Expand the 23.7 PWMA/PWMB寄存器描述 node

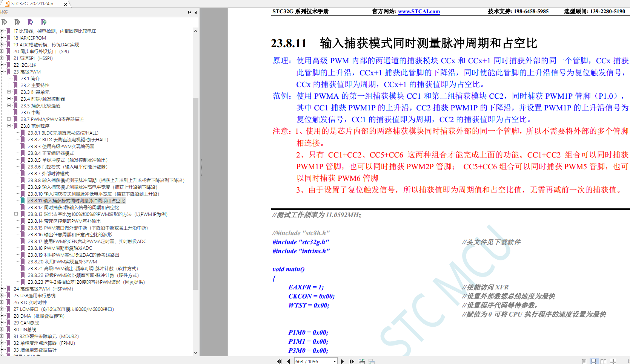[x=9, y=119]
